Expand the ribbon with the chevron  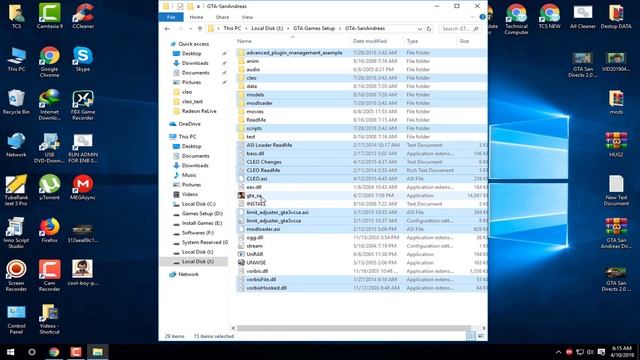pos(473,17)
